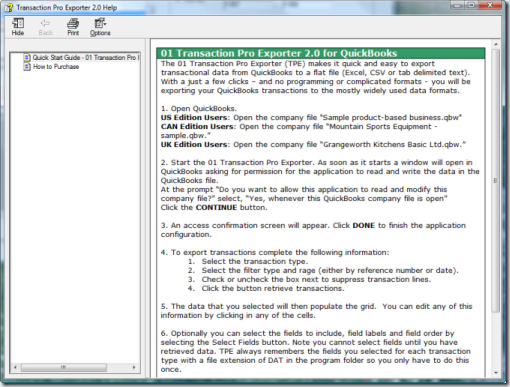This screenshot has width=510, height=387.
Task: Click the help icon in title bar
Action: pyautogui.click(x=9, y=7)
